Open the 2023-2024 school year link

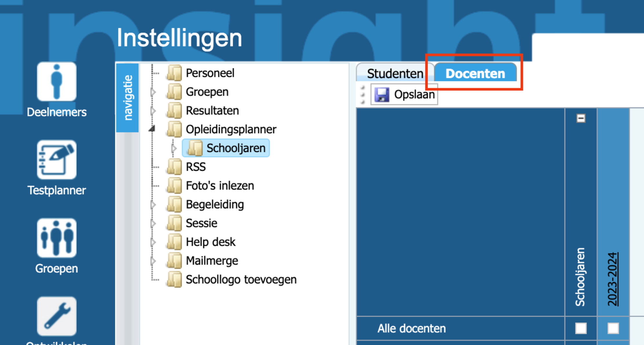(x=613, y=279)
